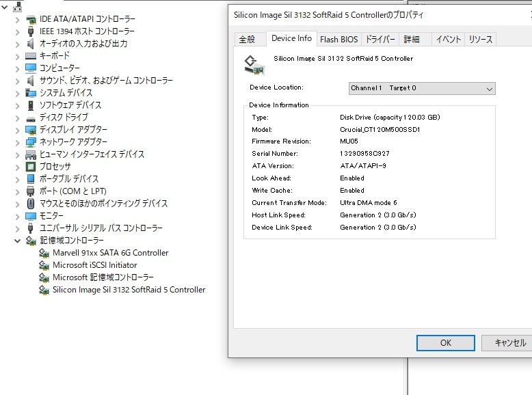
Task: Select the Microsoft 記憶域コントローラー entry
Action: pos(103,277)
